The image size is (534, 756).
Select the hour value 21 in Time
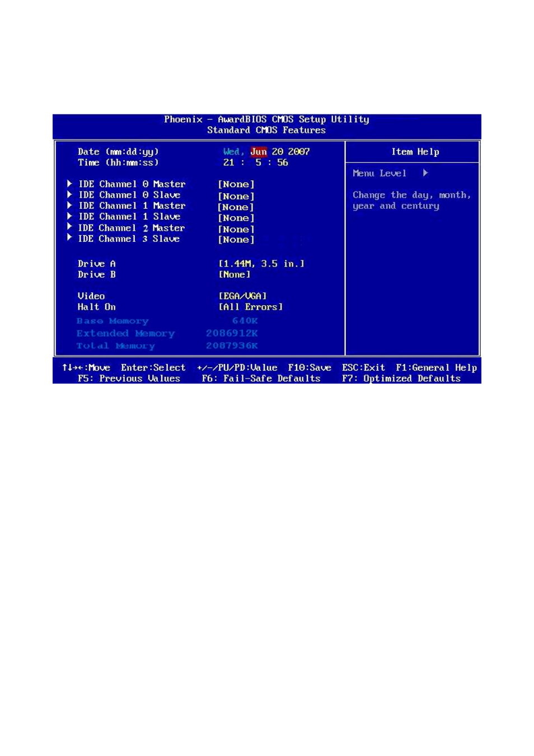(228, 162)
